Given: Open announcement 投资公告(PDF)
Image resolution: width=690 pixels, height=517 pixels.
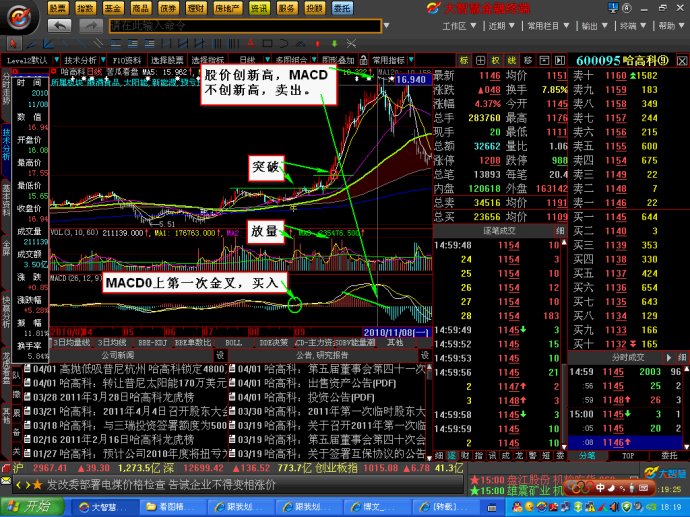Looking at the screenshot, I should click(306, 397).
